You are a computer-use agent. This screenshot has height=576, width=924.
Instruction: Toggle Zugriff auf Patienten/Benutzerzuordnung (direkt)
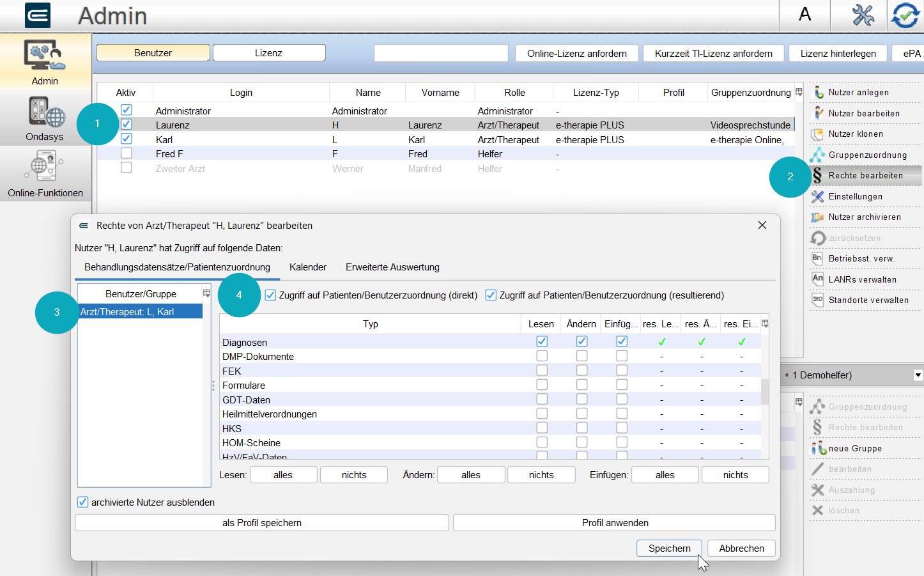coord(270,295)
